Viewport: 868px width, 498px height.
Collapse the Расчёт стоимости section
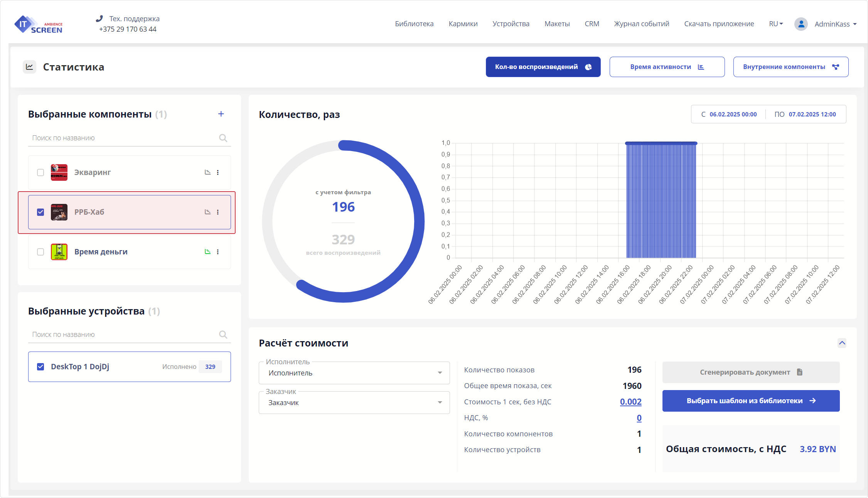click(x=842, y=343)
